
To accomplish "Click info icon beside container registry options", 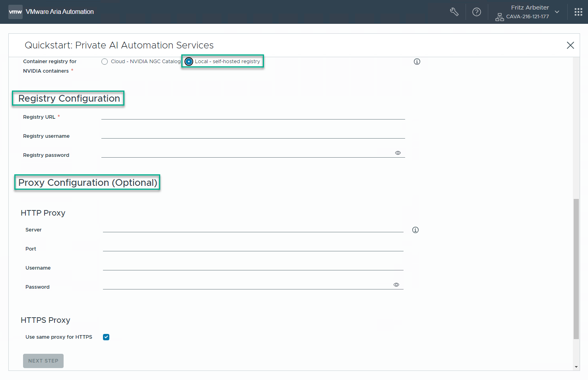I will coord(417,62).
